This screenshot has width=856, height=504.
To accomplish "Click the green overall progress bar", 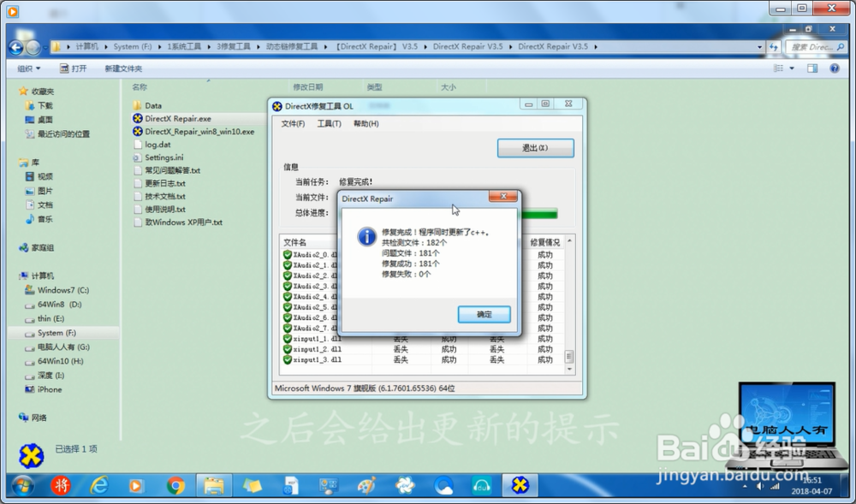I will (538, 213).
